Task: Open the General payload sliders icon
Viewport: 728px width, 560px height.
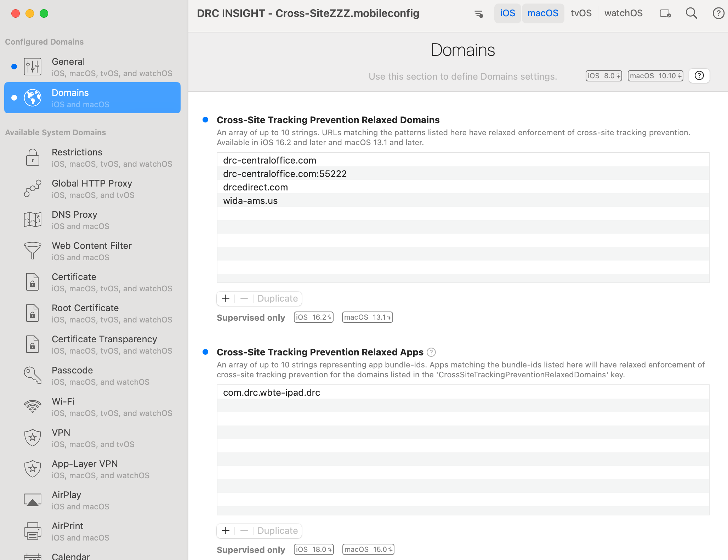Action: (x=33, y=67)
